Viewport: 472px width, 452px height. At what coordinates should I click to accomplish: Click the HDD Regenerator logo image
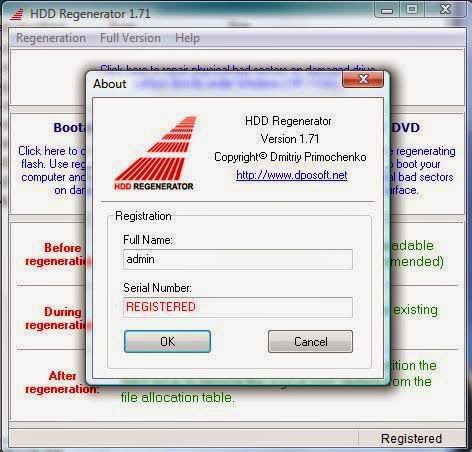coord(155,153)
